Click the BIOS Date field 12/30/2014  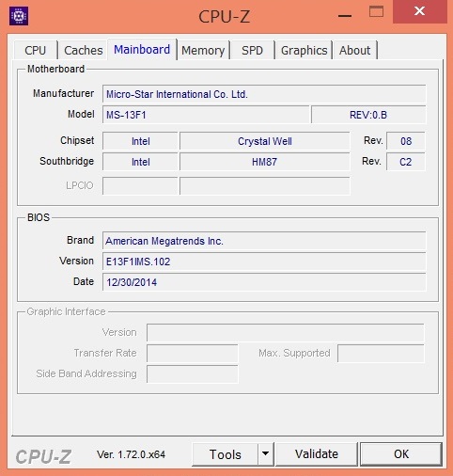[264, 282]
